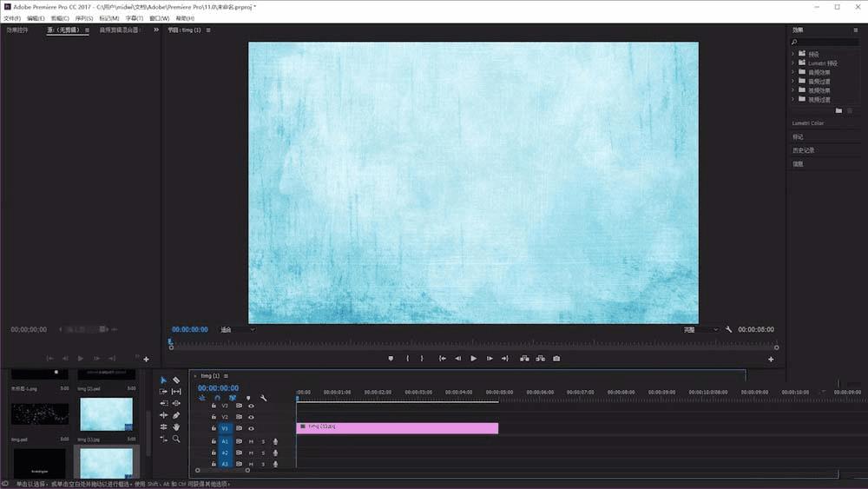Click the Add Marker icon under the monitor
Image resolution: width=868 pixels, height=489 pixels.
(391, 358)
